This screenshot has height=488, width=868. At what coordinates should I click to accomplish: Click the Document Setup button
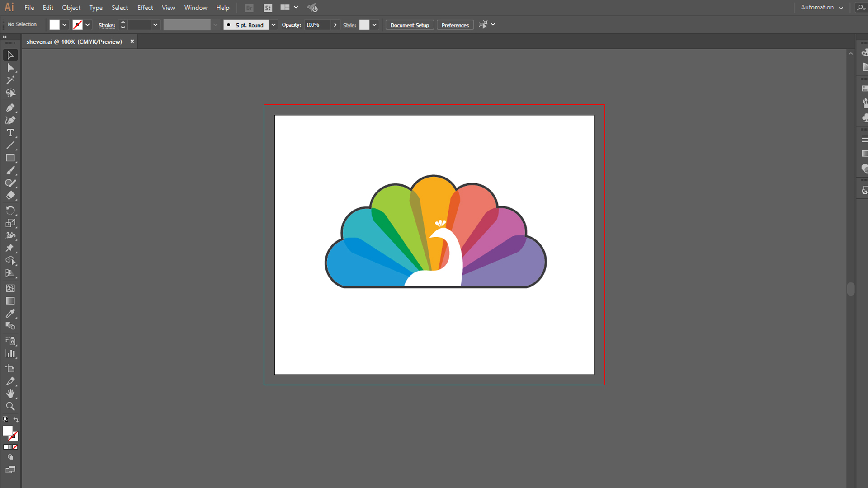(410, 25)
